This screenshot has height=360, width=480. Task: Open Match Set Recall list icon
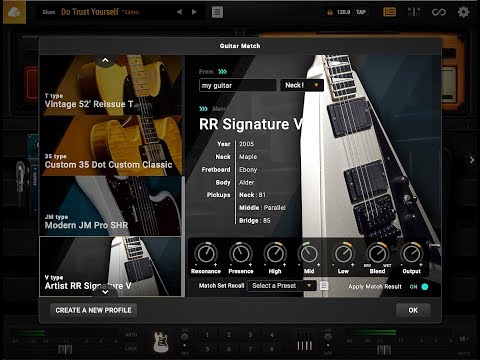point(324,286)
